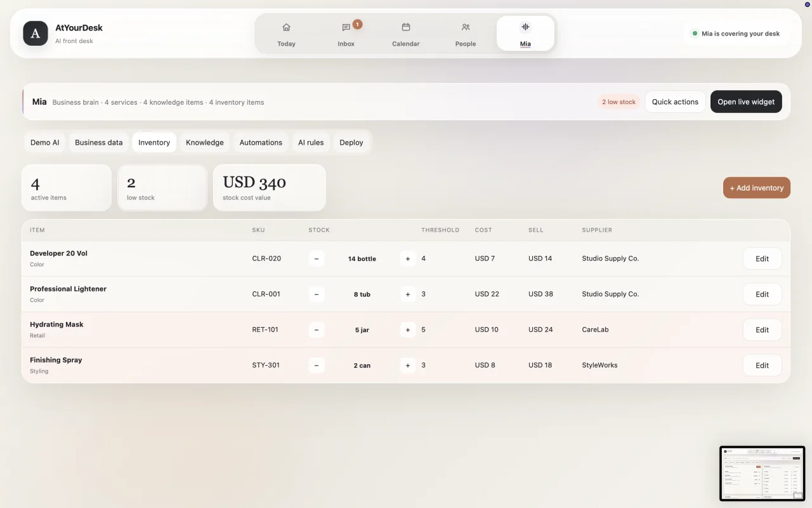Open the Today home icon
This screenshot has height=508, width=812.
[286, 27]
